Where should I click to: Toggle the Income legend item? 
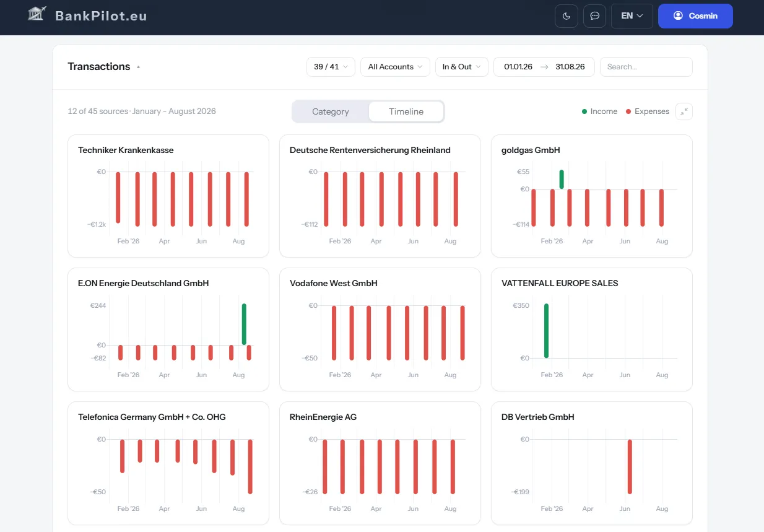(599, 111)
